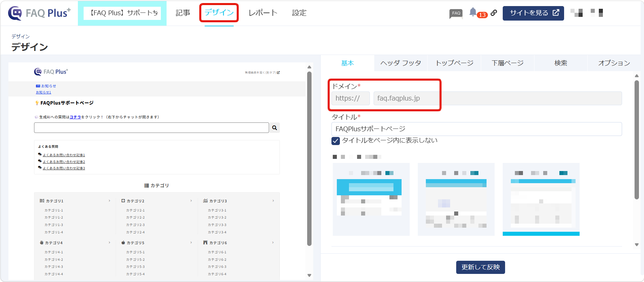
Task: Click the カテゴリ5 category icon
Action: point(123,243)
